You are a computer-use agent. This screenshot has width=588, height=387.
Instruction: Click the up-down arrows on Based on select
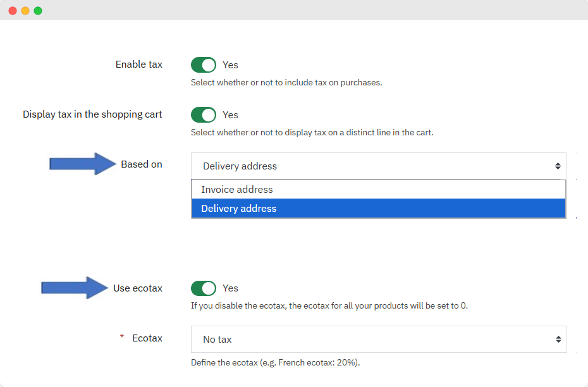tap(558, 166)
